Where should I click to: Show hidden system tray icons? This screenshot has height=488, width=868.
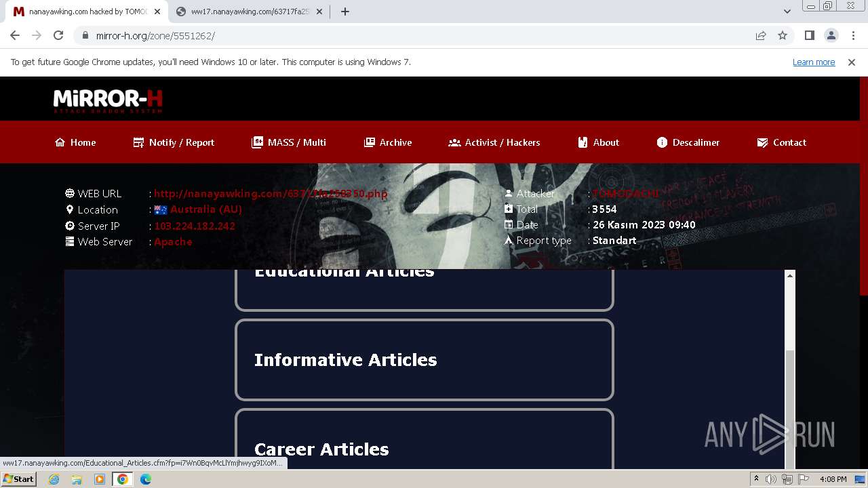click(x=756, y=479)
